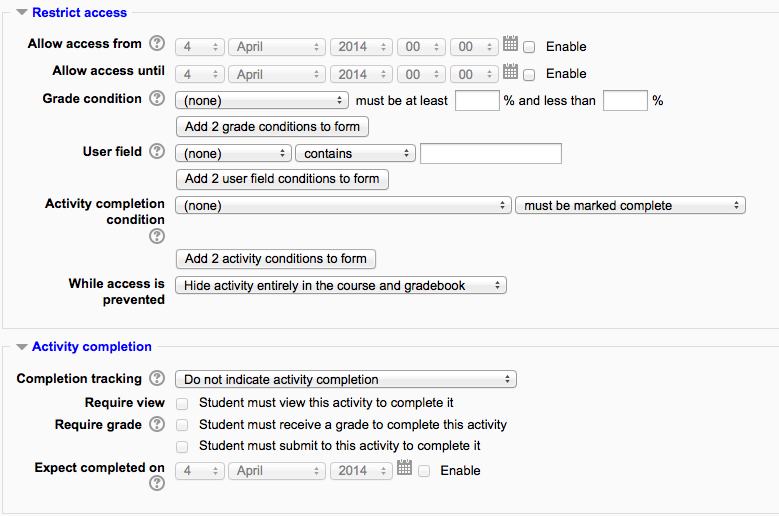Enable the Allow access until date
The height and width of the screenshot is (516, 779).
(530, 75)
